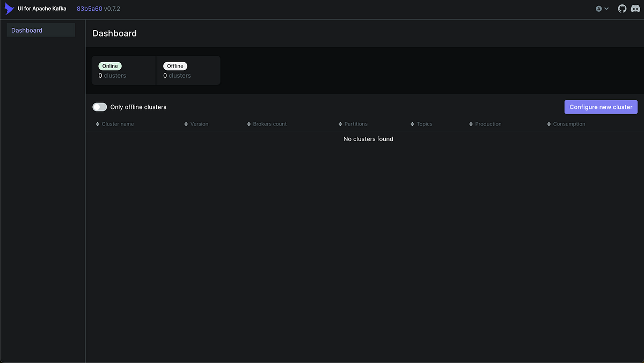Open the 83b5a60 commit link

[87, 8]
